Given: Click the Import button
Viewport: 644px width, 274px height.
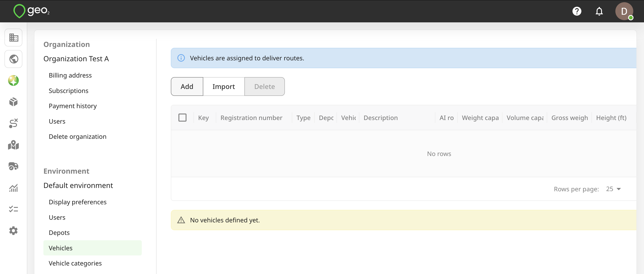Looking at the screenshot, I should pos(224,86).
